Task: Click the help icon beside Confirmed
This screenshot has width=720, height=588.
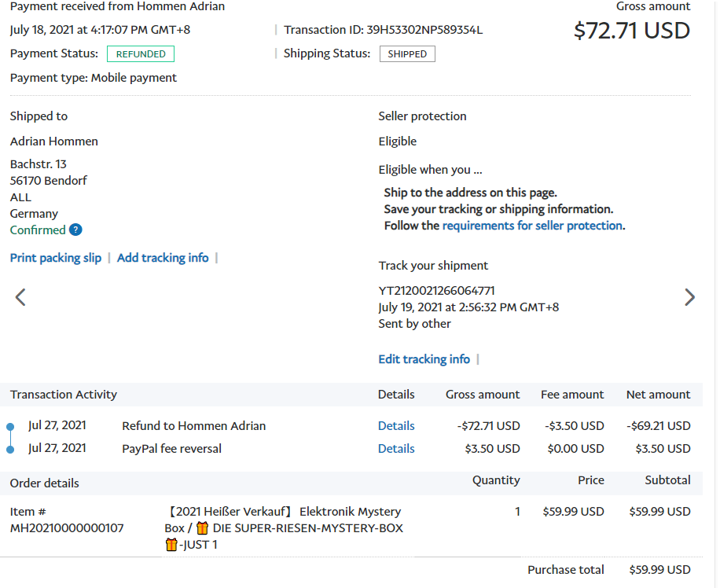Action: [x=75, y=230]
